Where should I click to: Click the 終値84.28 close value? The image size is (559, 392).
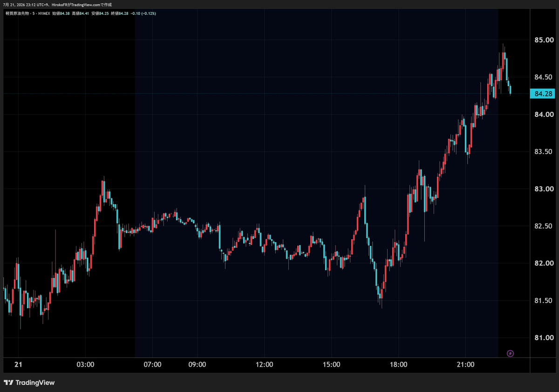119,14
